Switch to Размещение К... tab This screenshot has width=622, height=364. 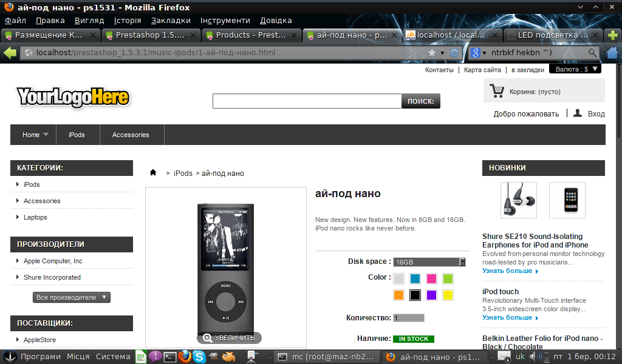pyautogui.click(x=49, y=35)
